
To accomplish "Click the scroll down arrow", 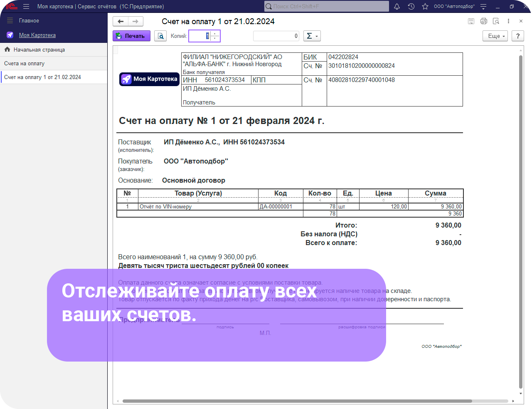I will 521,394.
